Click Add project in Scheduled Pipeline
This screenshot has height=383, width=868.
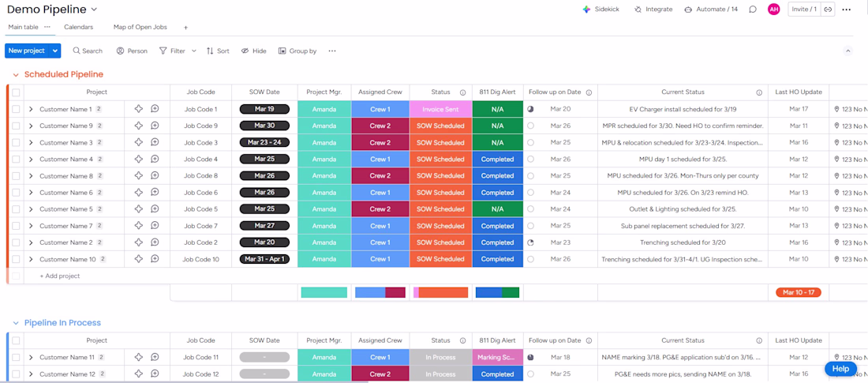tap(60, 276)
